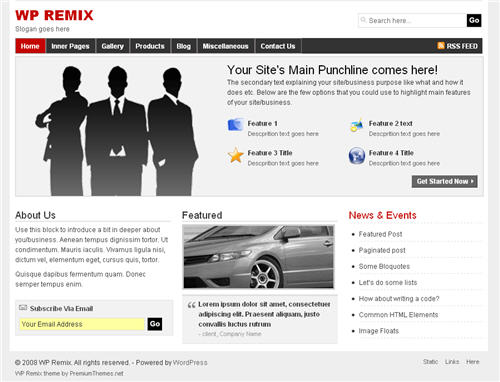The height and width of the screenshot is (382, 500).
Task: Click the Slogan goes here text
Action: click(x=42, y=29)
